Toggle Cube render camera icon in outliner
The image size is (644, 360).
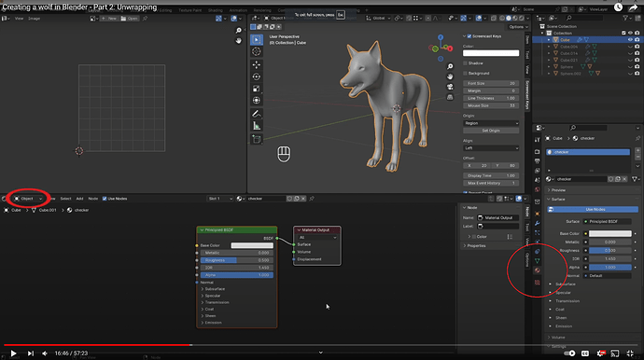637,40
